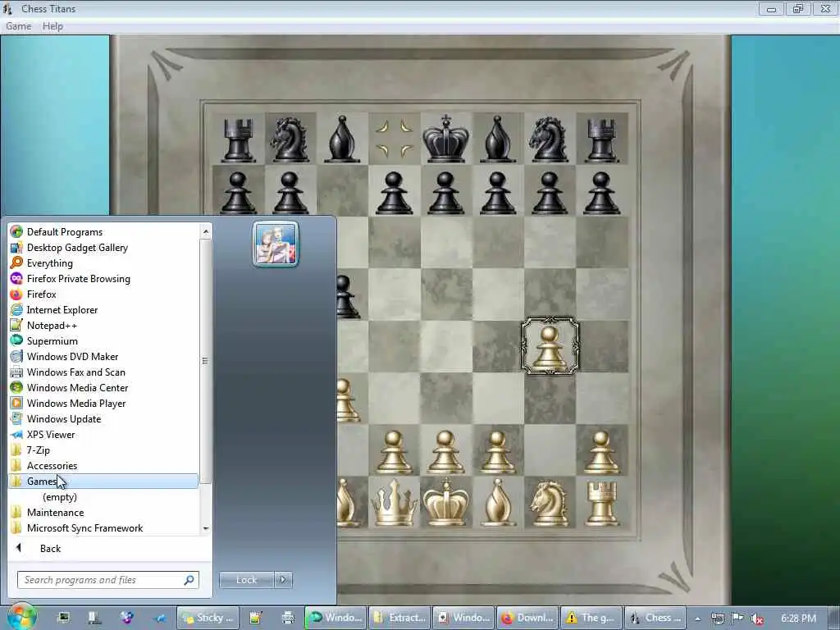Show hidden tray icons arrow
This screenshot has height=630, width=840.
697,619
